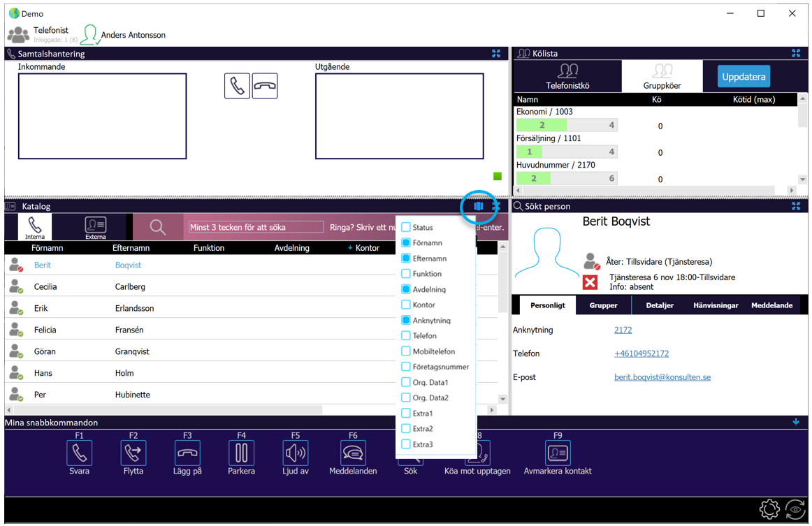Image resolution: width=812 pixels, height=526 pixels.
Task: Switch to the Gruppköer tab
Action: click(662, 77)
